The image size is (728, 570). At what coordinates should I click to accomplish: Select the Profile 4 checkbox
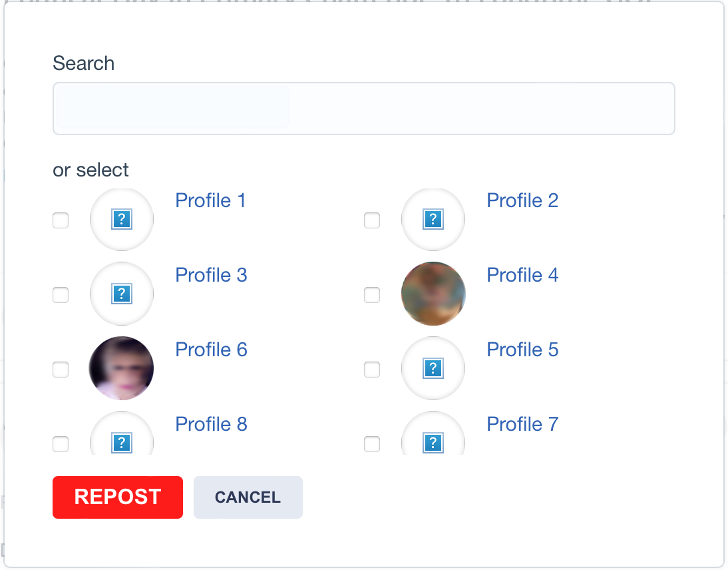(x=372, y=295)
